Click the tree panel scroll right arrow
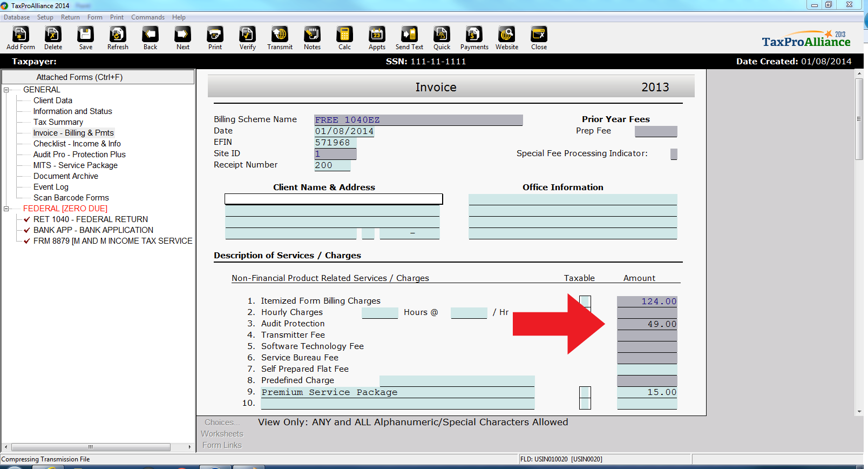Image resolution: width=868 pixels, height=469 pixels. pyautogui.click(x=189, y=447)
